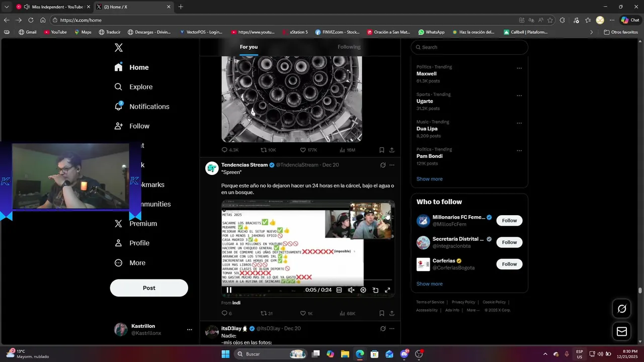
Task: Open Premium from sidebar
Action: click(136, 224)
